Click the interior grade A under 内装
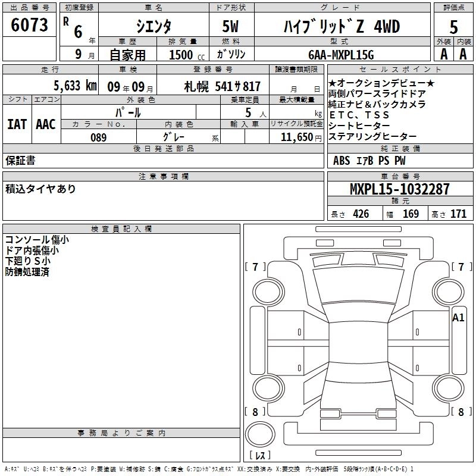Screen dimensions: 476x476 click(x=464, y=54)
